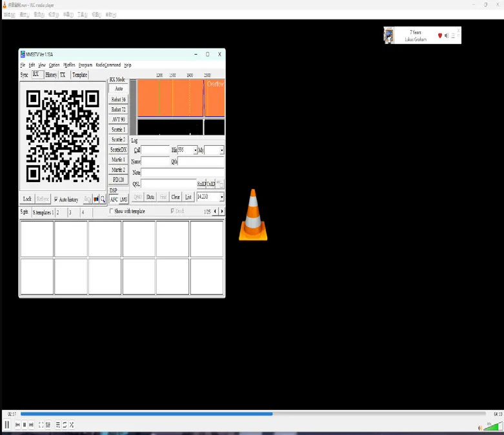The image size is (504, 435).
Task: Enable shuffle random playback
Action: pyautogui.click(x=72, y=425)
